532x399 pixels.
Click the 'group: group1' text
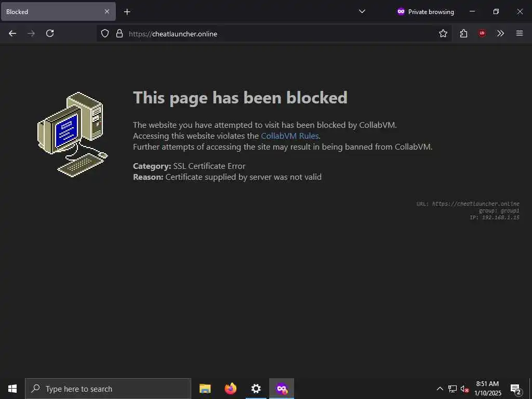coord(499,211)
